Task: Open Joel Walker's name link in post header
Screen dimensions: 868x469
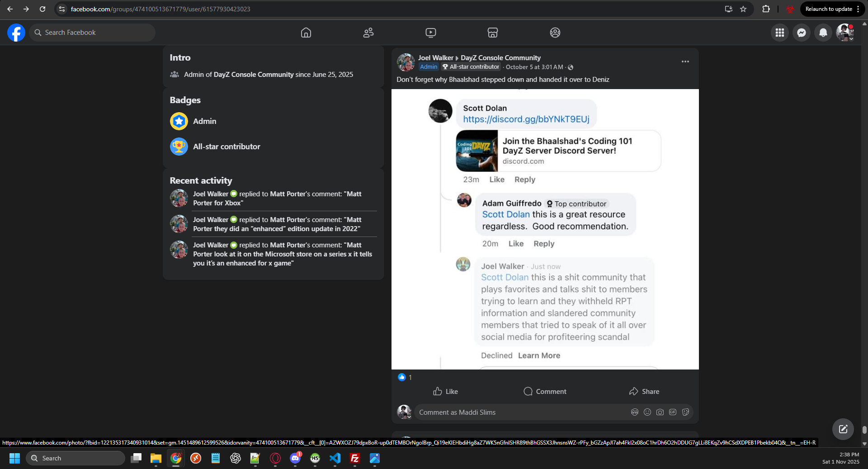Action: [436, 58]
